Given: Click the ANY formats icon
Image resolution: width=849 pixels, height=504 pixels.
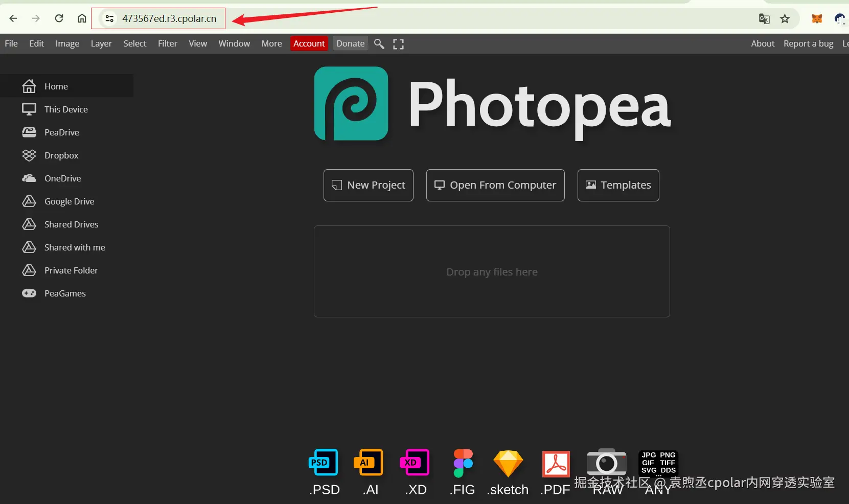Looking at the screenshot, I should (x=658, y=463).
